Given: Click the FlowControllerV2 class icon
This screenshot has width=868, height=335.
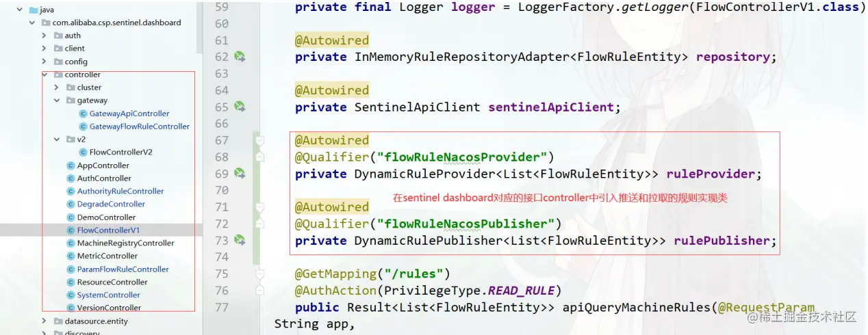Looking at the screenshot, I should [83, 152].
